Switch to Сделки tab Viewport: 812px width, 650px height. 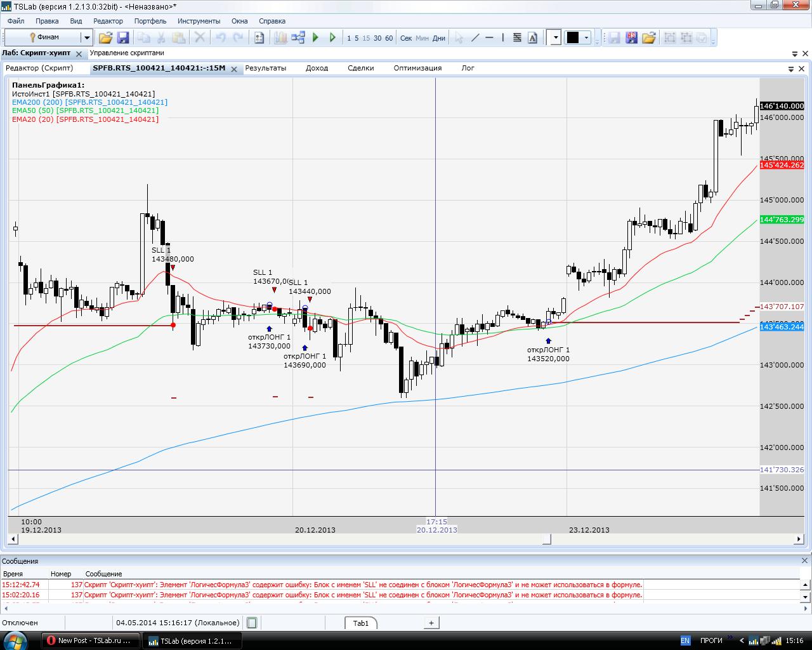360,68
